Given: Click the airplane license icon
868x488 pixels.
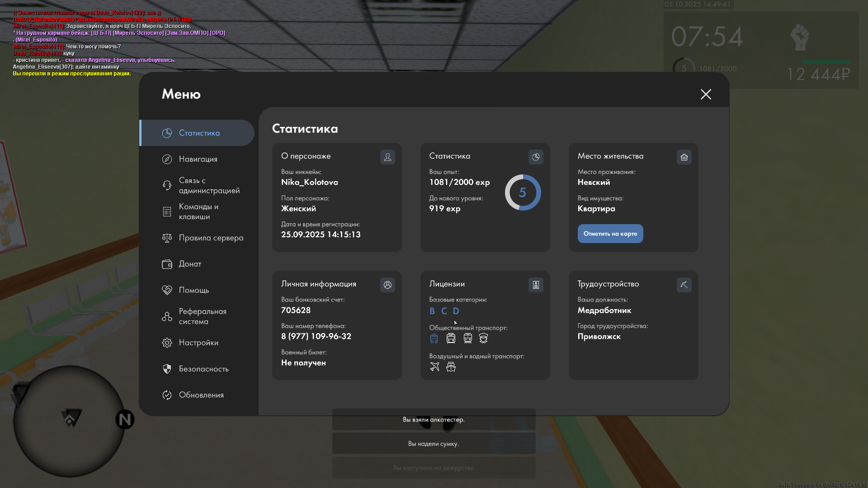Looking at the screenshot, I should (434, 366).
